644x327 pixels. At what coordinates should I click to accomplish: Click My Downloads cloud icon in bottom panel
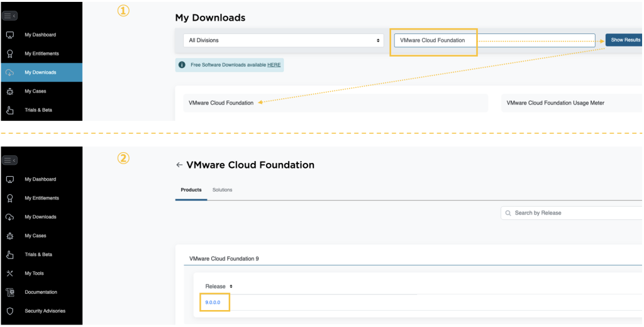click(x=10, y=217)
